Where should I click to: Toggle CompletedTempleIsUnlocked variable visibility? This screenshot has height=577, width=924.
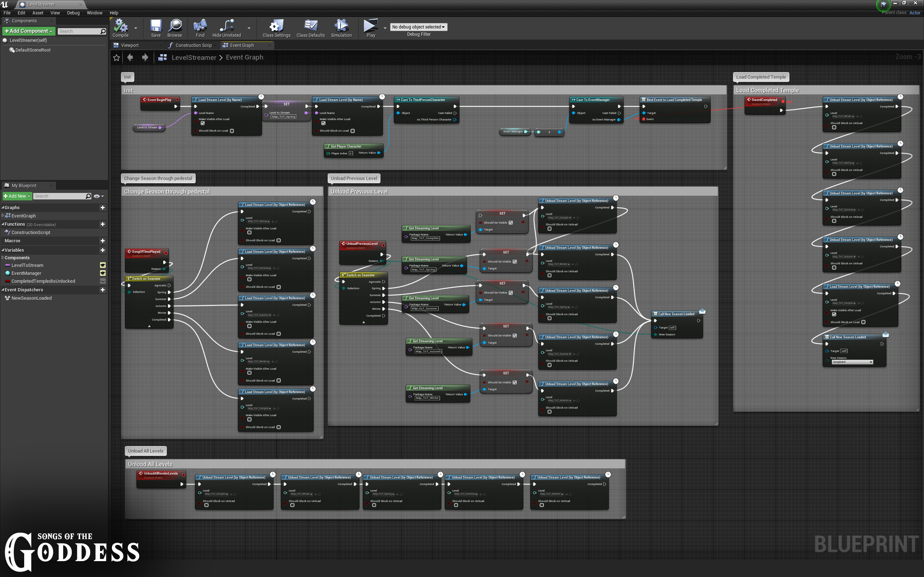(x=103, y=281)
